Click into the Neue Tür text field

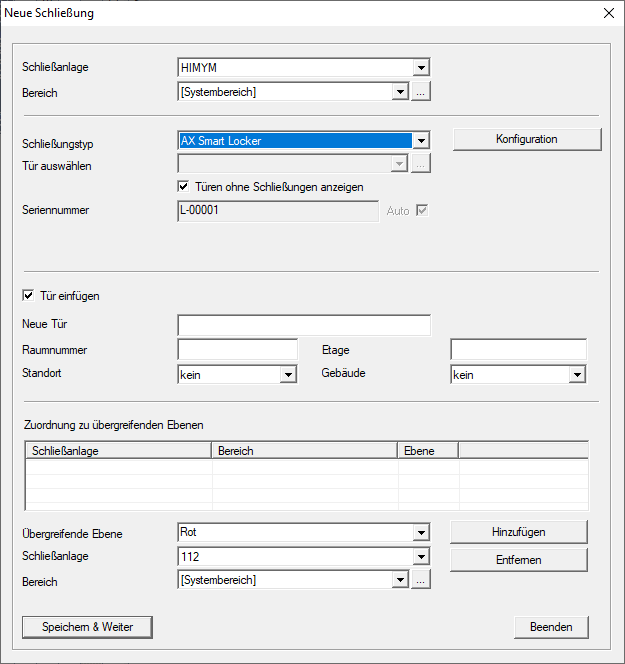coord(303,325)
